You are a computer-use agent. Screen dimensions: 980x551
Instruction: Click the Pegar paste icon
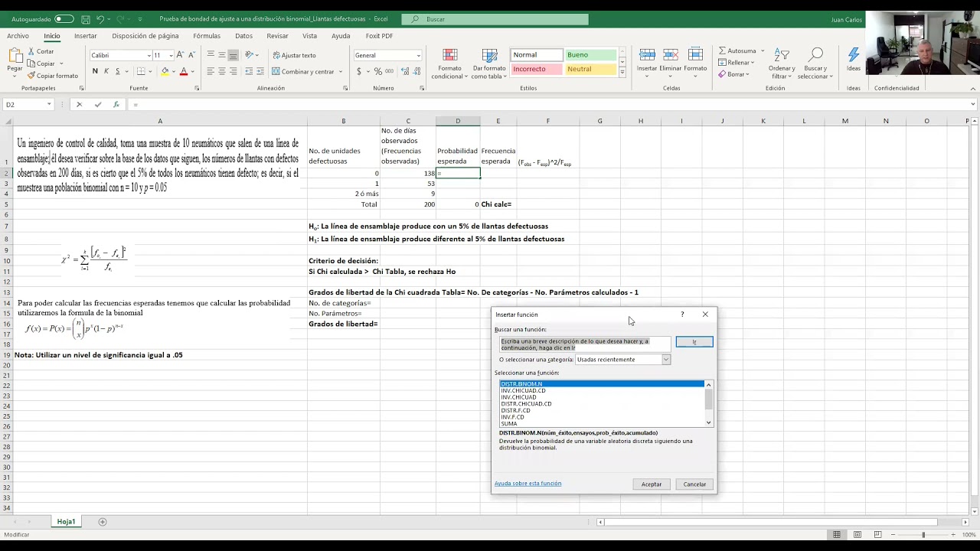pyautogui.click(x=15, y=56)
